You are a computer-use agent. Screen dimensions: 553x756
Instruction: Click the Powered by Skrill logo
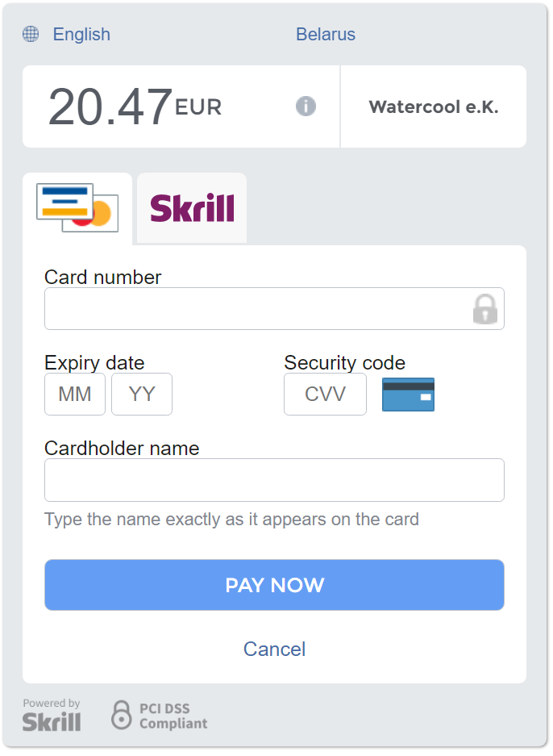[x=52, y=715]
